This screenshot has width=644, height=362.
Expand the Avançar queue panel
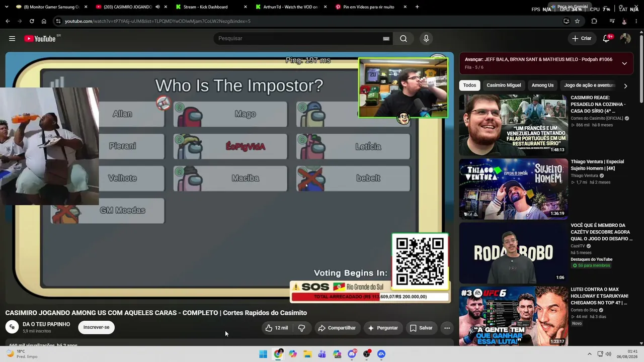tap(624, 63)
